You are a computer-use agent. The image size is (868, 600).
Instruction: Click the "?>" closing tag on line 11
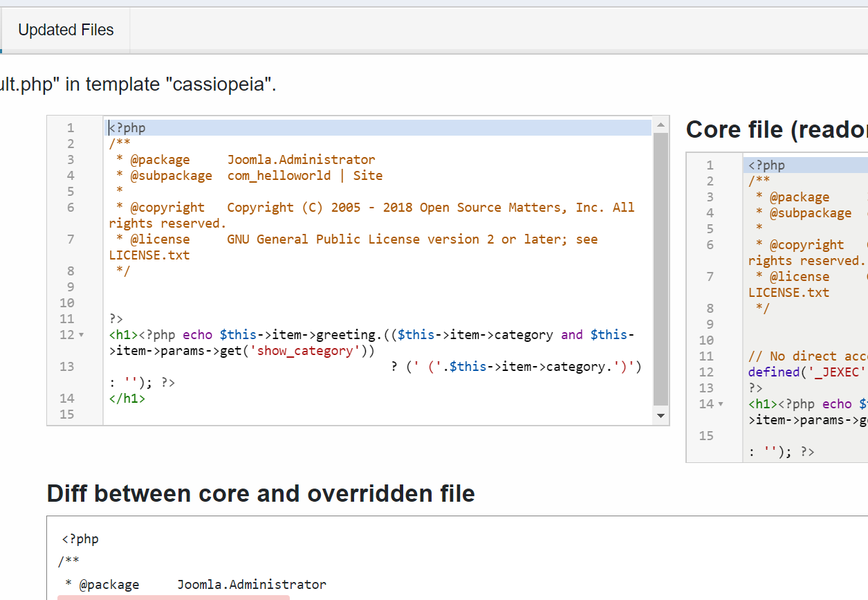tap(116, 319)
